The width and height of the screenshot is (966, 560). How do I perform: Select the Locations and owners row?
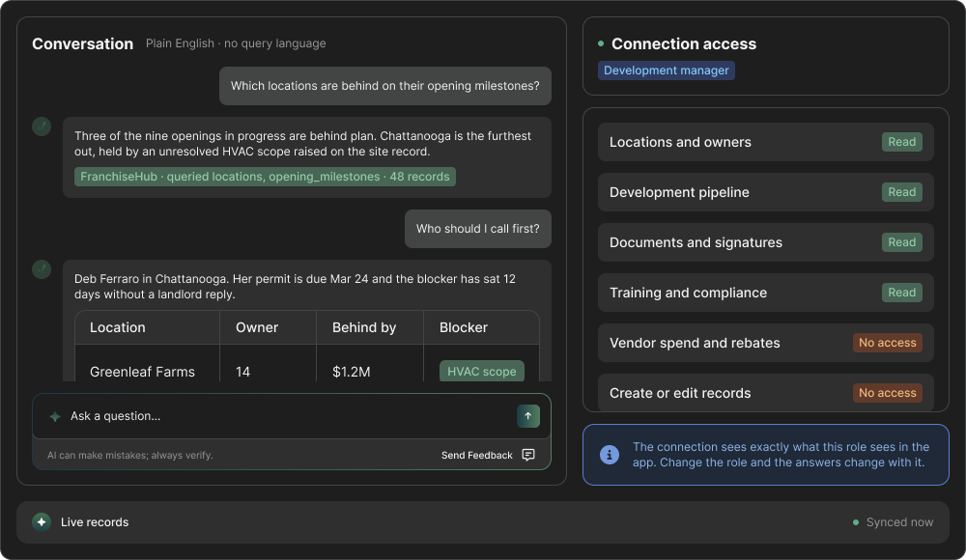[x=766, y=142]
